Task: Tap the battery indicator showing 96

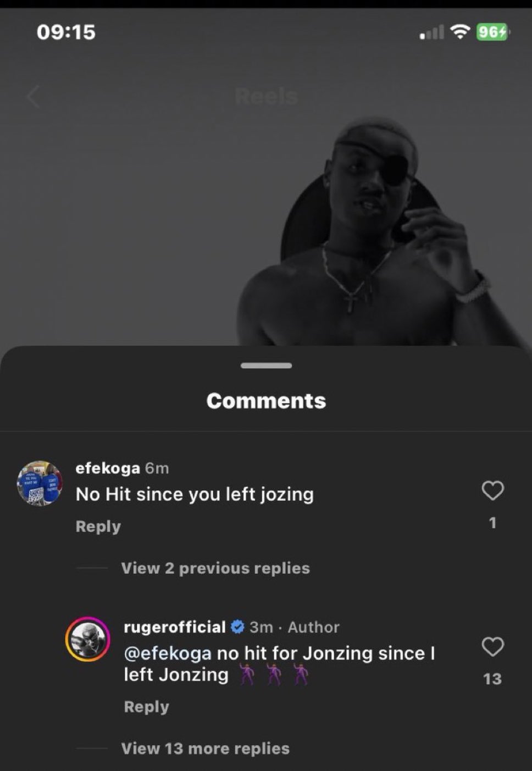Action: [x=492, y=32]
